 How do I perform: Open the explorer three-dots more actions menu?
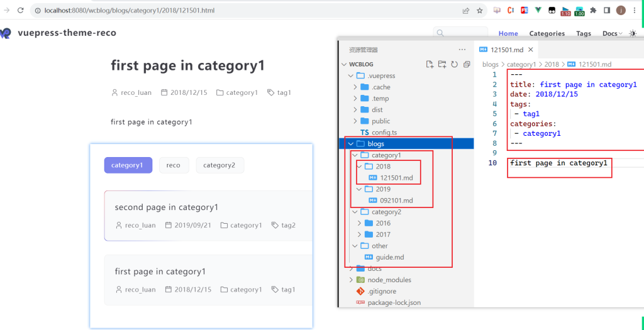click(462, 50)
